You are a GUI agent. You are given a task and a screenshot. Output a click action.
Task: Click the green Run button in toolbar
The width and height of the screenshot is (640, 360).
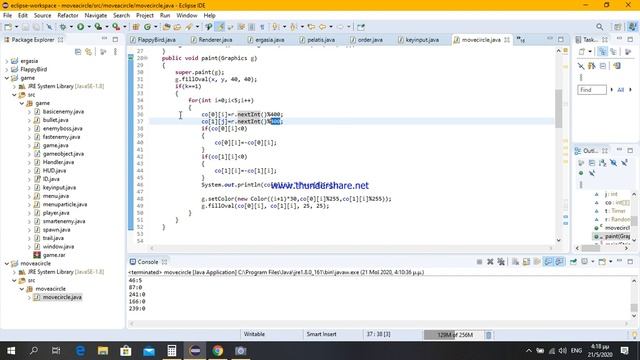[80, 27]
